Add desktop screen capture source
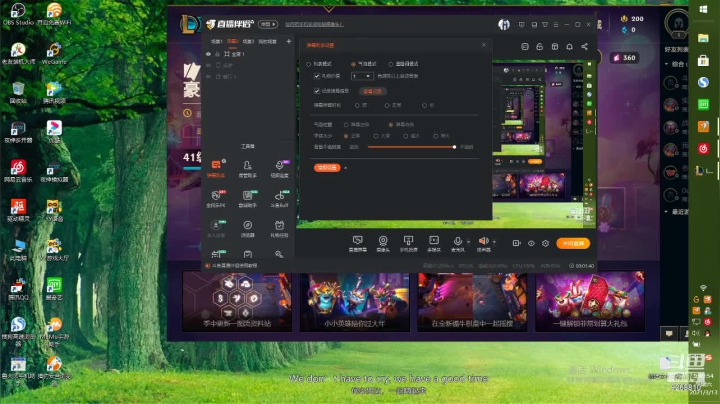The image size is (720, 404). click(357, 243)
